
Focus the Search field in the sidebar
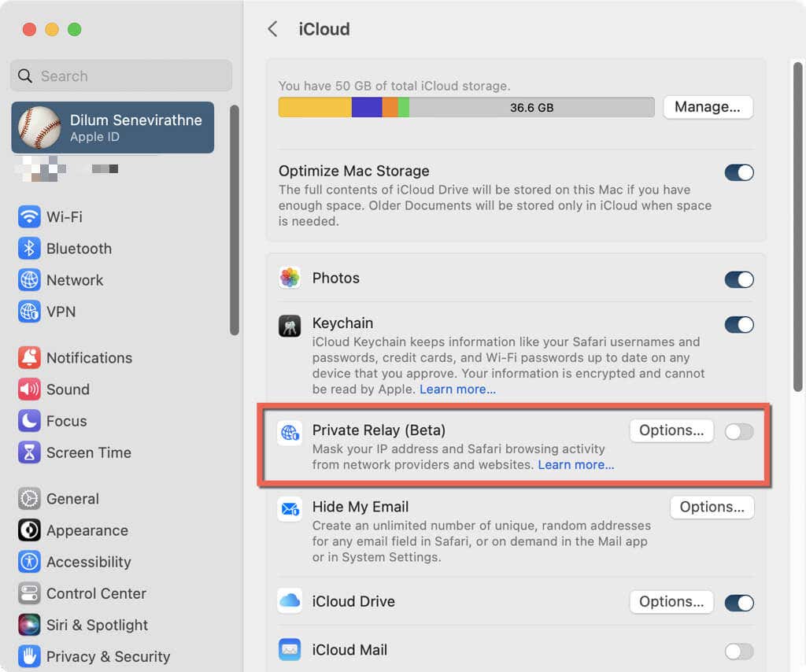[x=120, y=76]
